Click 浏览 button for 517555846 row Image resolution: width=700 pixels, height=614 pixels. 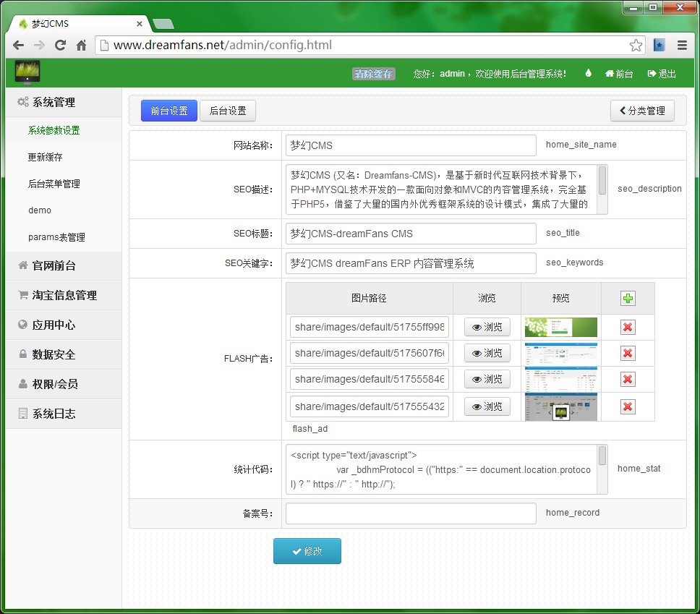point(487,379)
